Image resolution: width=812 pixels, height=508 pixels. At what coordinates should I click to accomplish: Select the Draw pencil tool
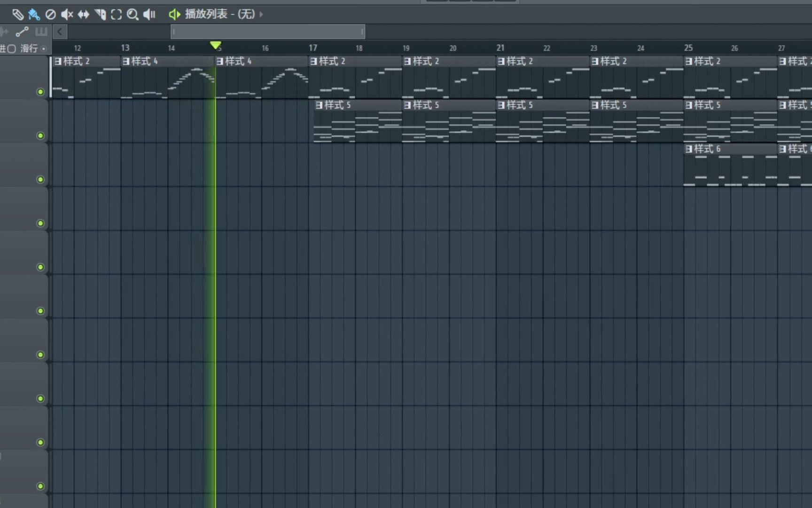(17, 15)
